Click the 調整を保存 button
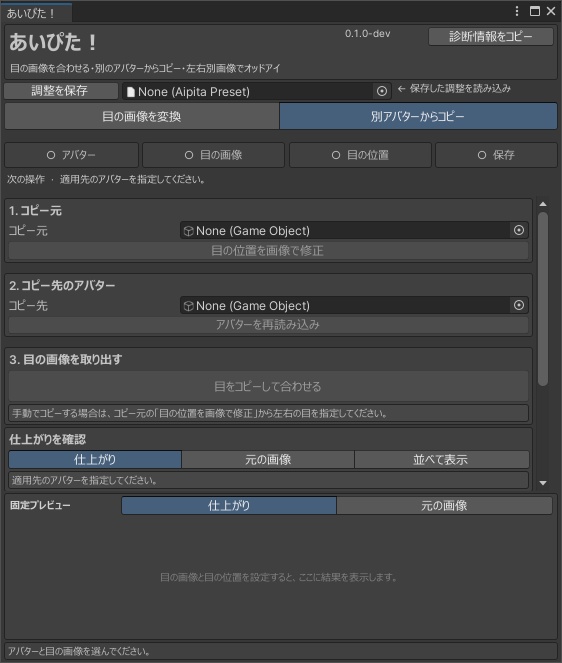 click(x=61, y=91)
